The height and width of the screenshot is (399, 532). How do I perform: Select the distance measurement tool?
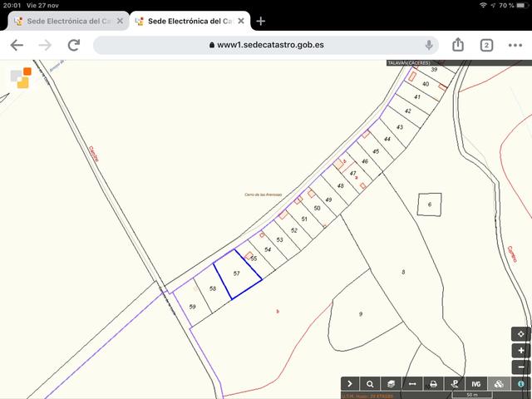(411, 384)
